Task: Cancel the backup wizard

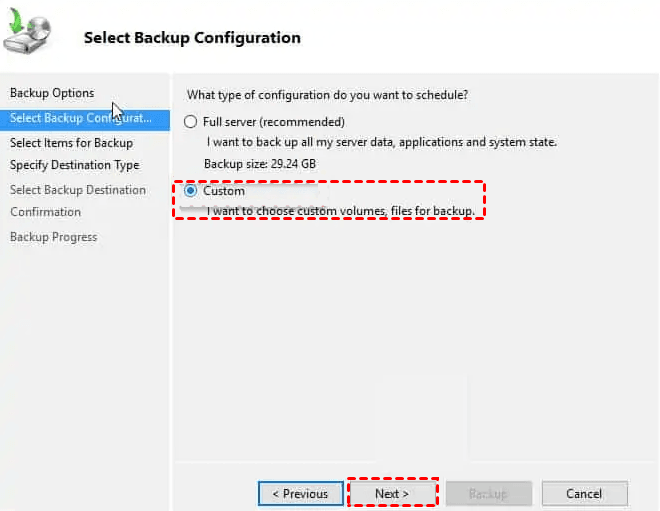Action: click(x=585, y=493)
